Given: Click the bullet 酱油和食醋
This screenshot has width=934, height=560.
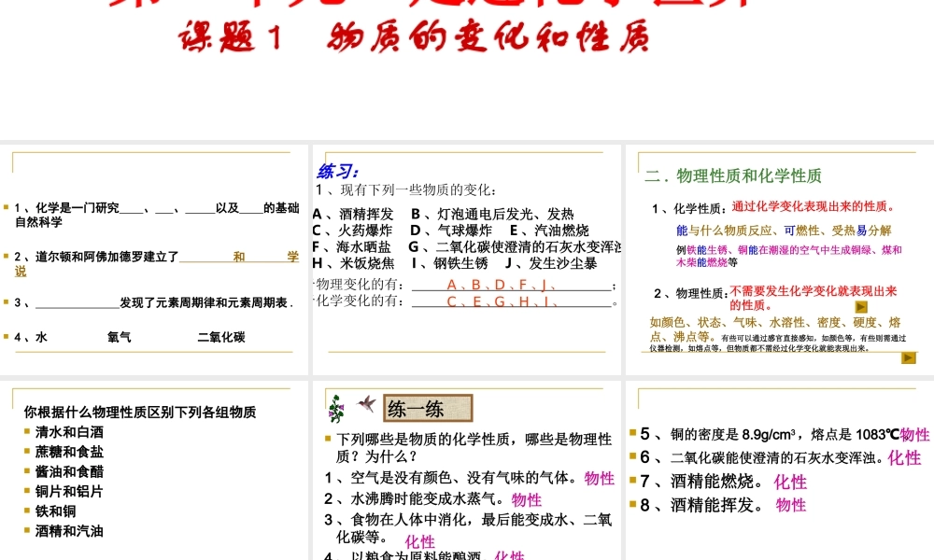Looking at the screenshot, I should coord(69,470).
